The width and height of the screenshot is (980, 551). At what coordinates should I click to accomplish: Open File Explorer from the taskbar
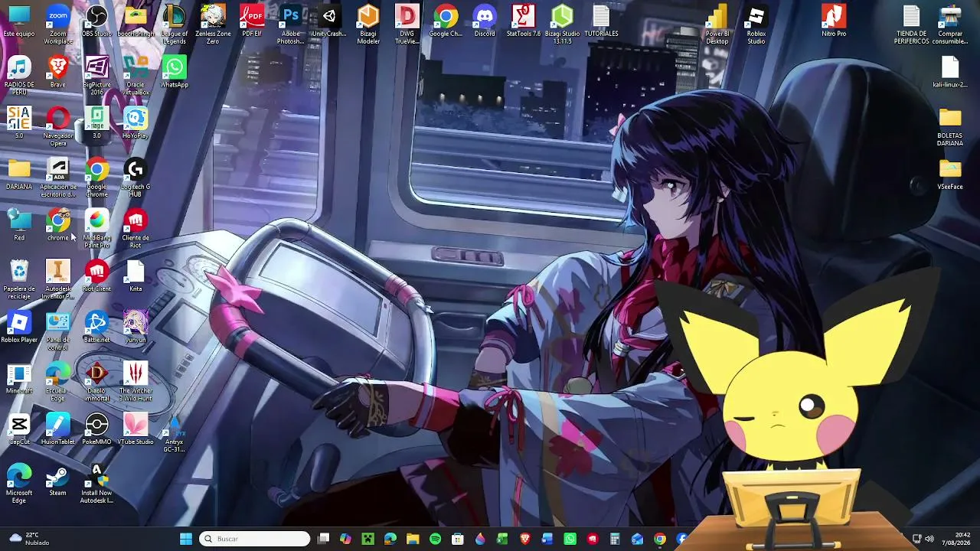413,539
